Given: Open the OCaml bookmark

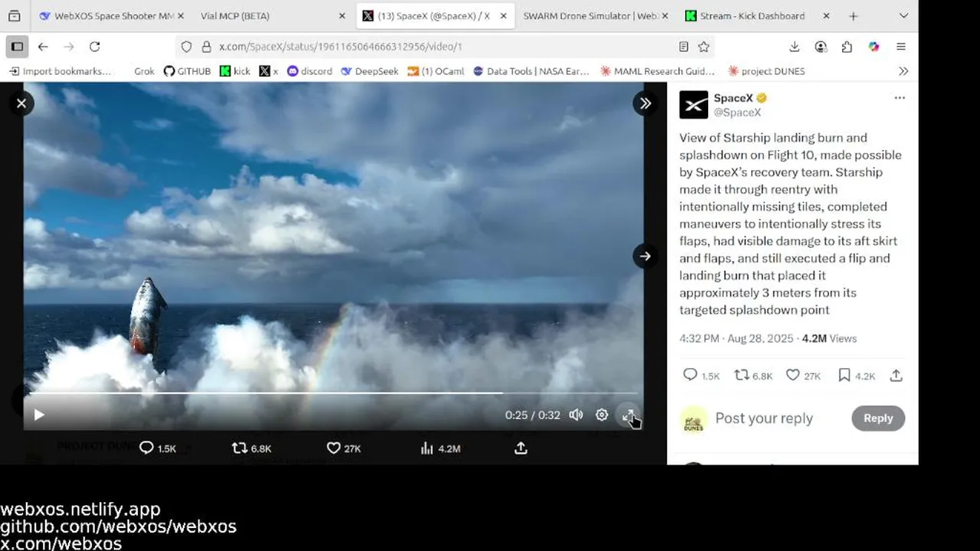Looking at the screenshot, I should [436, 71].
